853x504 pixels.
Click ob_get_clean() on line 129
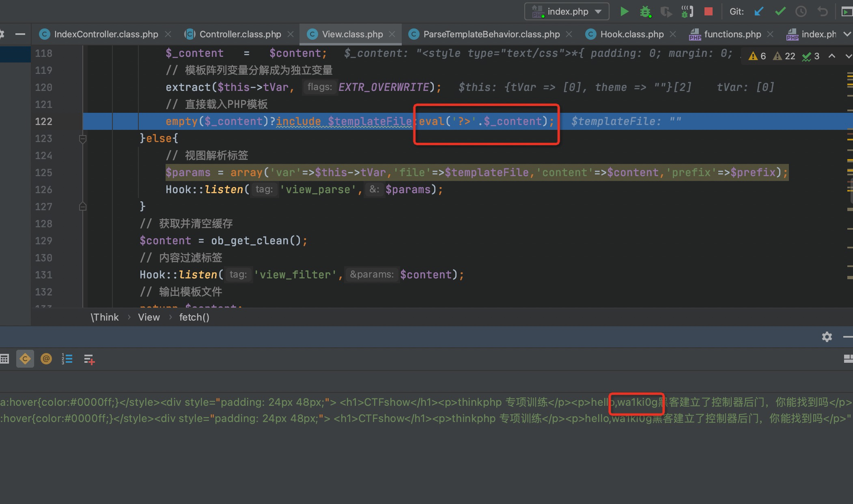point(256,241)
